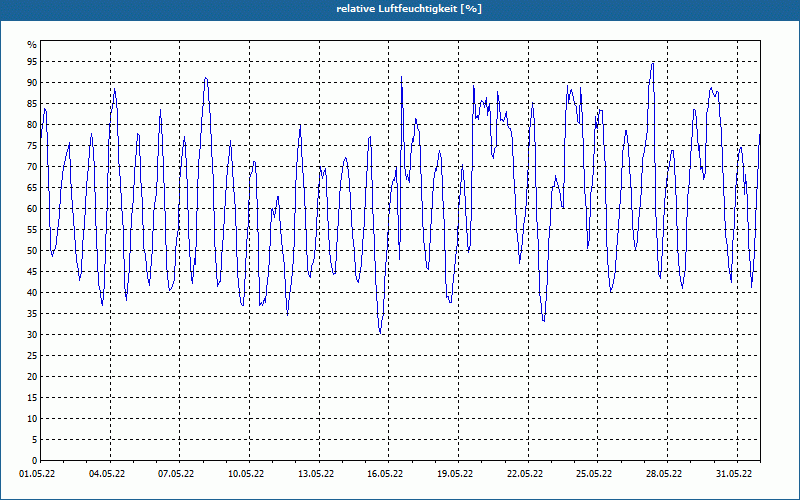
Task: Click the x-axis date label 19.05.22
Action: click(455, 474)
